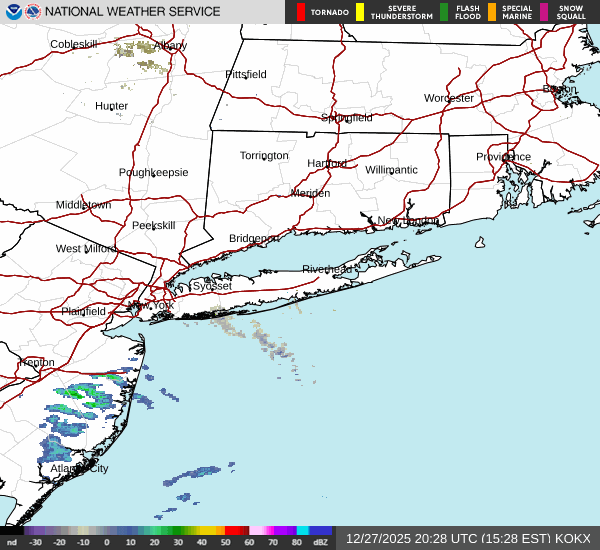Click the Worcester city label
Viewport: 600px width, 550px height.
pyautogui.click(x=448, y=98)
